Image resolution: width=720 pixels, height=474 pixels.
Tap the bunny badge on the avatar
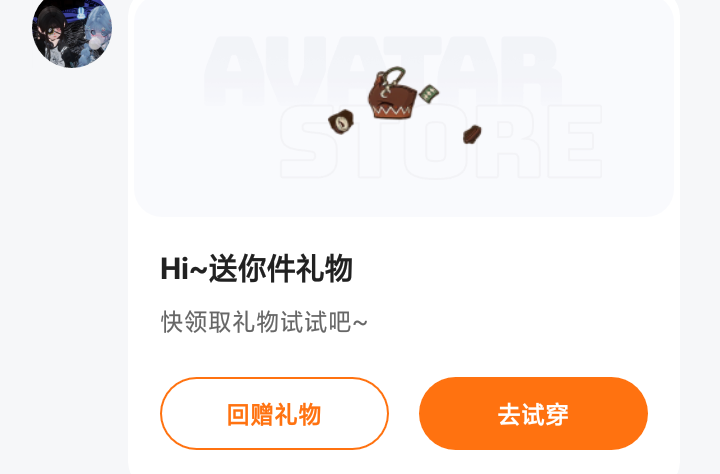(81, 13)
